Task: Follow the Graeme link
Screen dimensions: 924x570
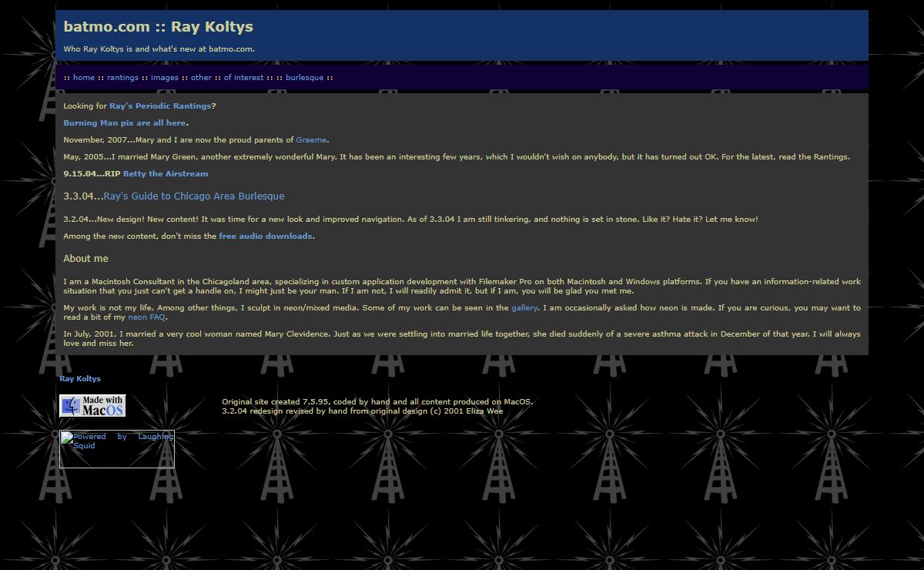Action: tap(311, 140)
